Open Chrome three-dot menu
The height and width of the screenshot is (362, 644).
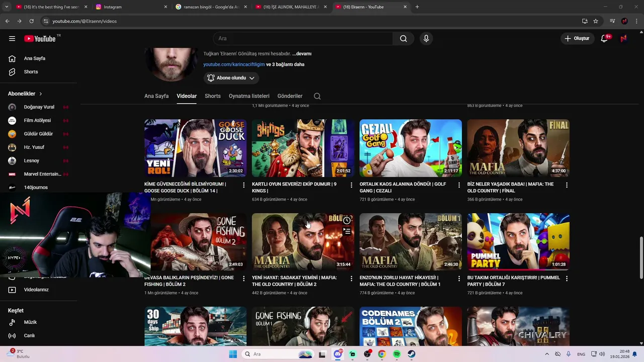pos(635,21)
